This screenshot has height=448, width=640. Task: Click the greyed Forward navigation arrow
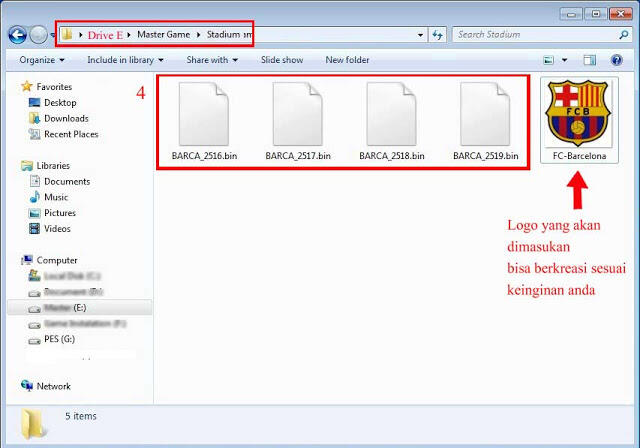tap(39, 35)
